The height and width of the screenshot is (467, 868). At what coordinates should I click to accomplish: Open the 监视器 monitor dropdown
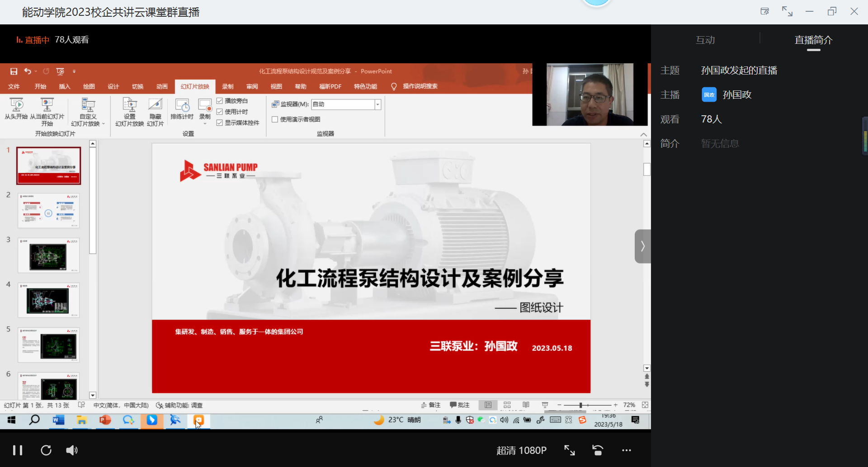377,104
